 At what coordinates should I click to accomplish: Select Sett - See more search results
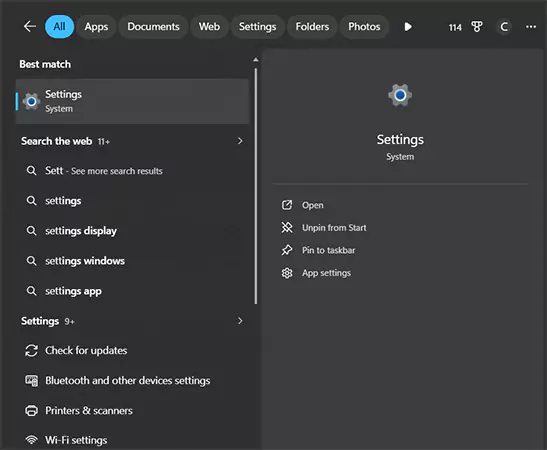pyautogui.click(x=132, y=171)
